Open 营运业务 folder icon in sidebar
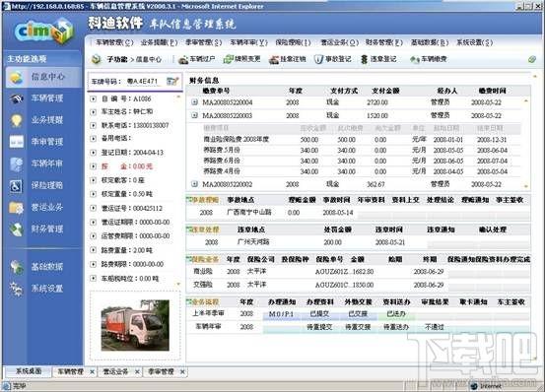545x392 pixels. (16, 208)
